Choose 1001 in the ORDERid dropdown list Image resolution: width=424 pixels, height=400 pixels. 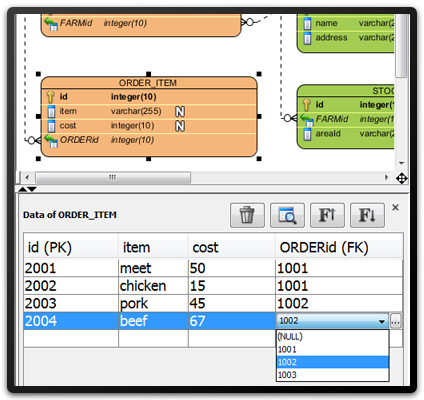coord(333,349)
